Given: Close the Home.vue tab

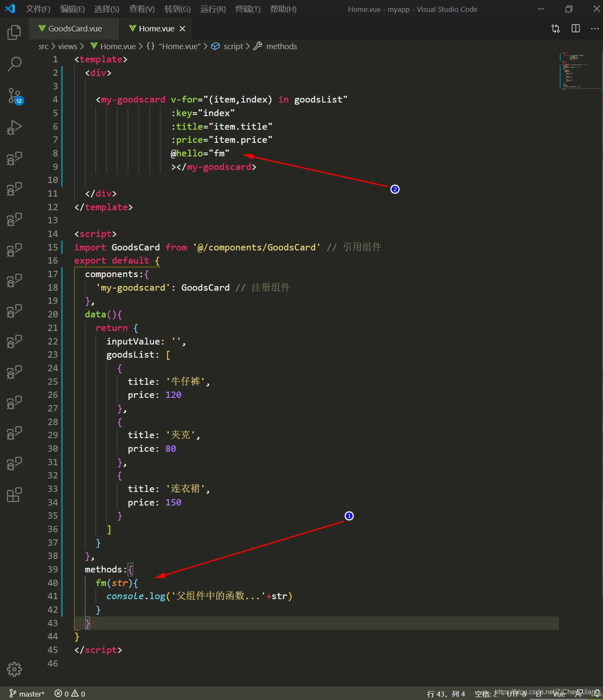Looking at the screenshot, I should click(x=182, y=28).
